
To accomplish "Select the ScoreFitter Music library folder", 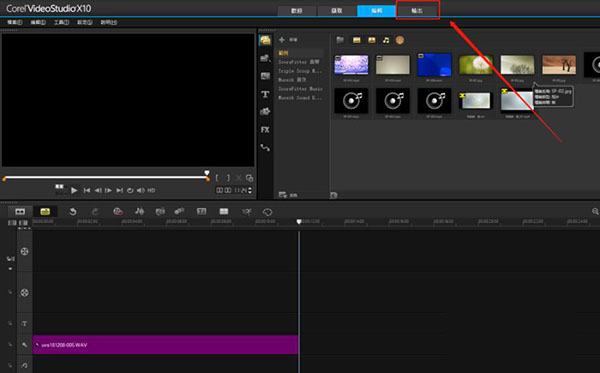I will point(300,89).
